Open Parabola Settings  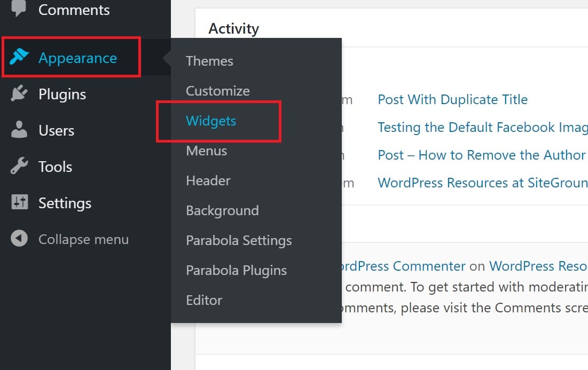[x=239, y=240]
